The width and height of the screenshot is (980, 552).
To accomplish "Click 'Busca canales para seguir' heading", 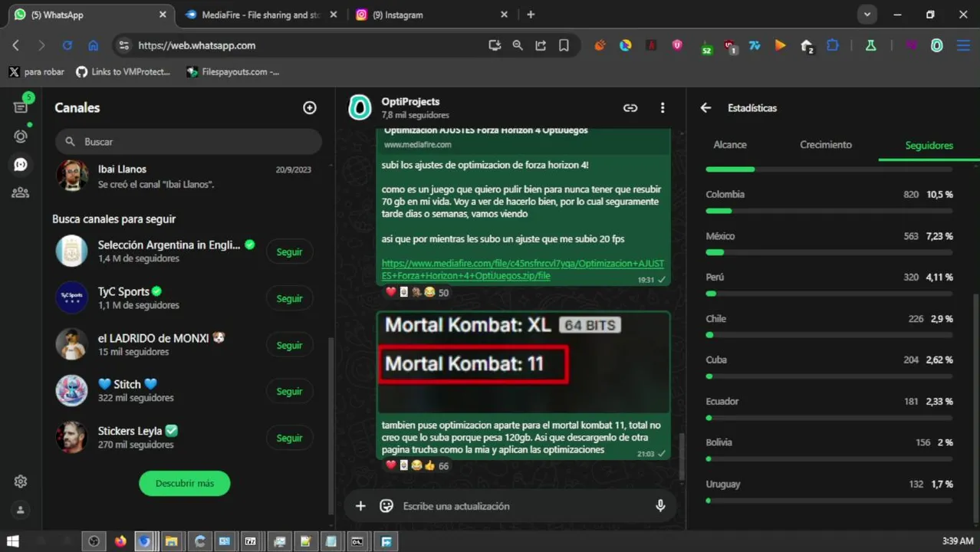I will [114, 219].
